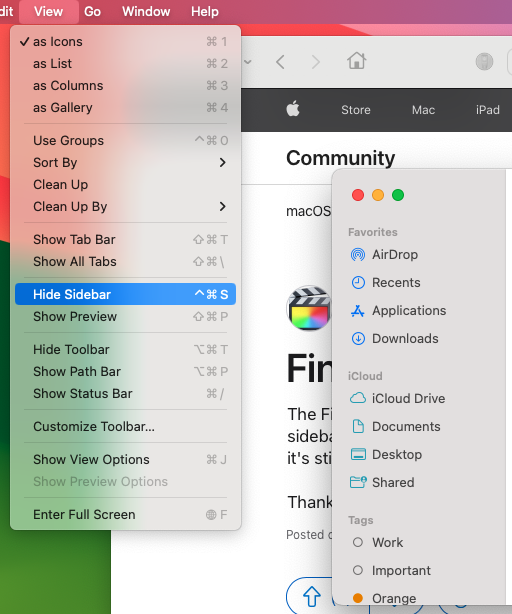Click the browser Home icon
The height and width of the screenshot is (614, 512).
[356, 61]
